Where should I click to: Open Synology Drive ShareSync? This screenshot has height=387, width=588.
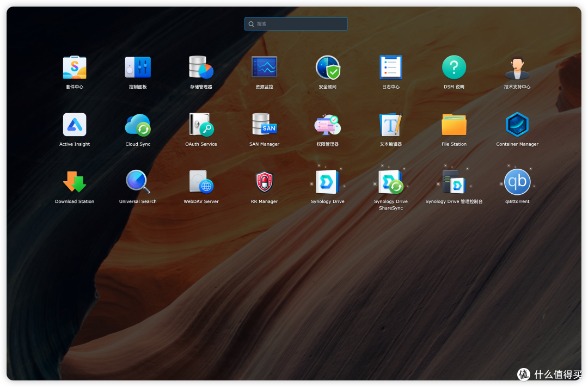tap(391, 182)
